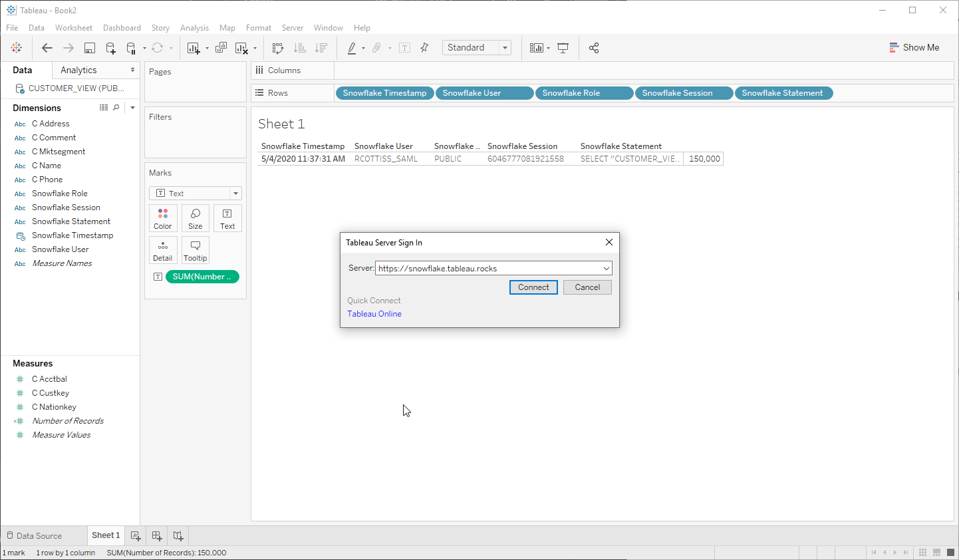Viewport: 959px width, 560px height.
Task: Click the 150,000 cell in the table
Action: coord(704,159)
